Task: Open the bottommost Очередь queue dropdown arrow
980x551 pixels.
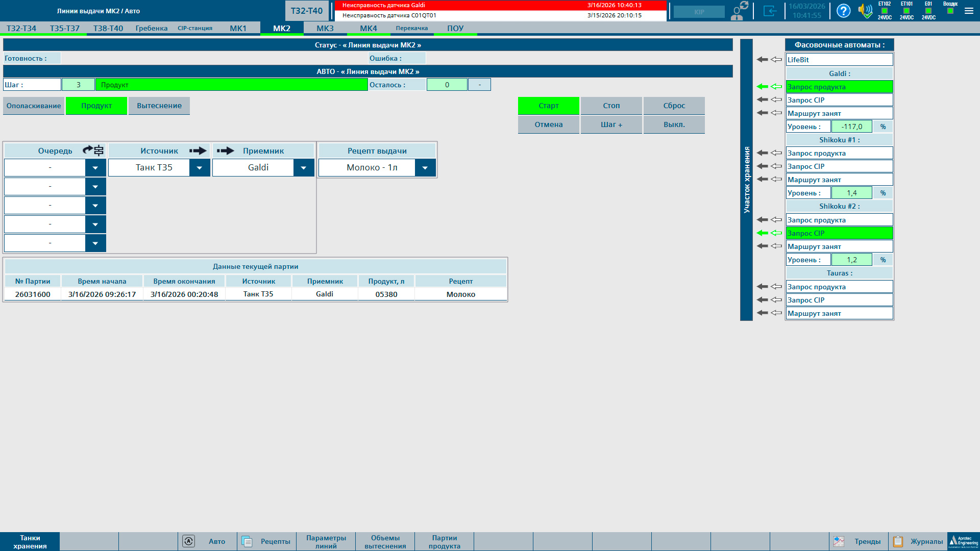Action: tap(95, 243)
